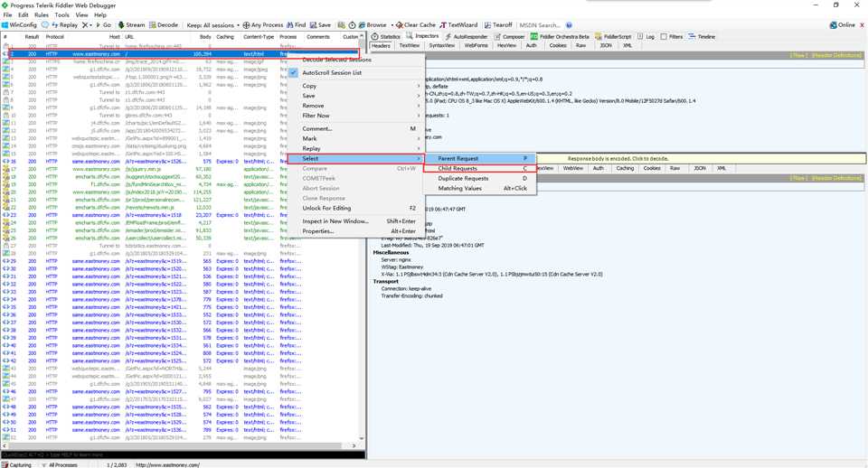Click the blue help icon by MSDN Search
The height and width of the screenshot is (468, 868).
(569, 25)
